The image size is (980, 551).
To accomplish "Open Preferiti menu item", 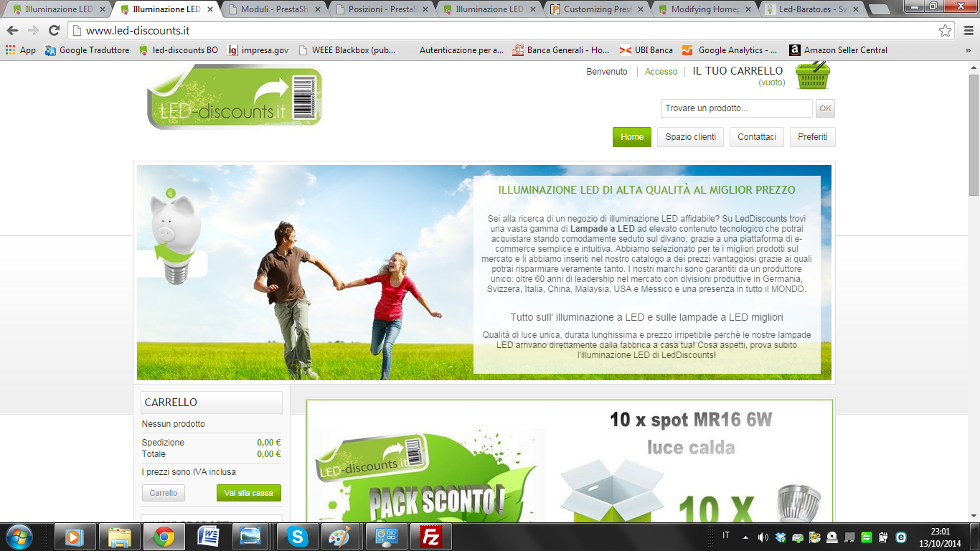I will [813, 137].
